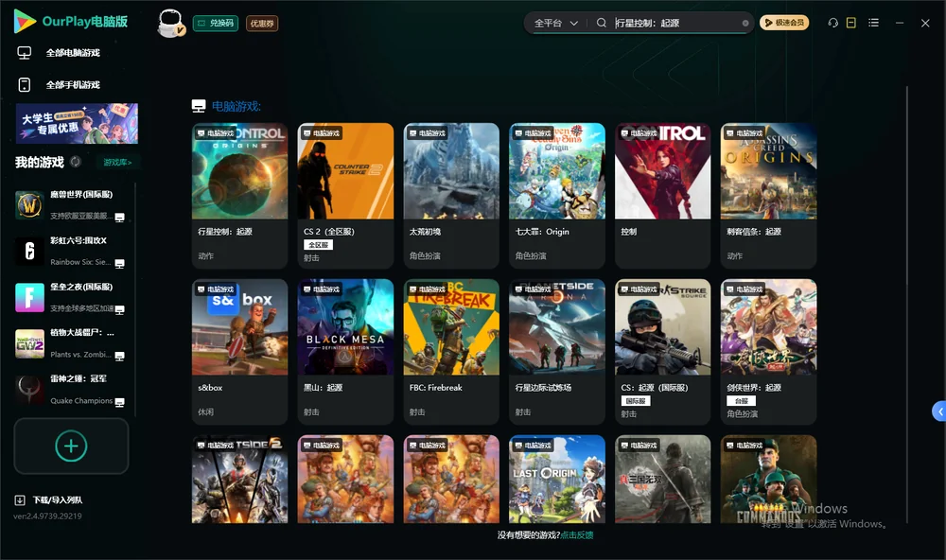The image size is (946, 560).
Task: Open customer service headset icon
Action: (833, 23)
